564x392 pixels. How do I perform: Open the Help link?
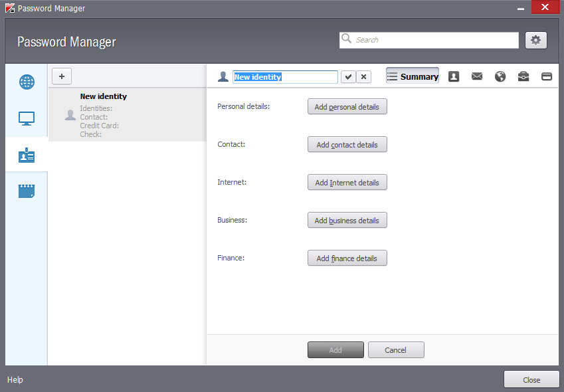[15, 380]
